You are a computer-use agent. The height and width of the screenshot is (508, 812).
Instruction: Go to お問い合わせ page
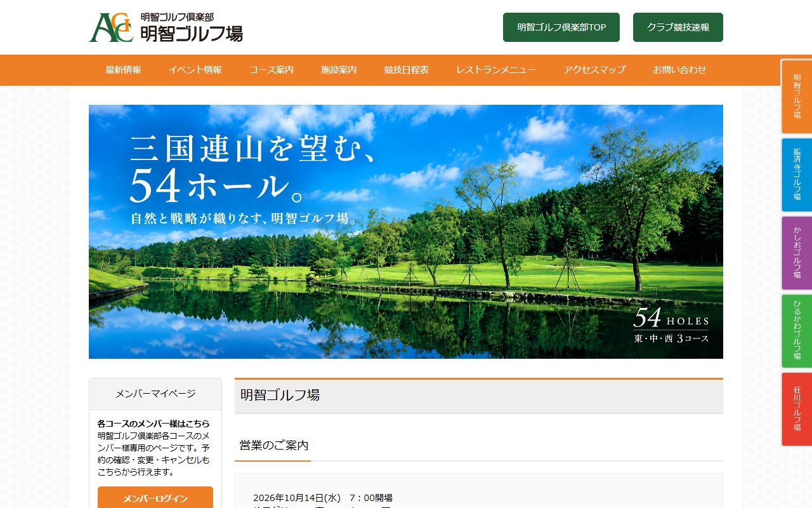(679, 70)
